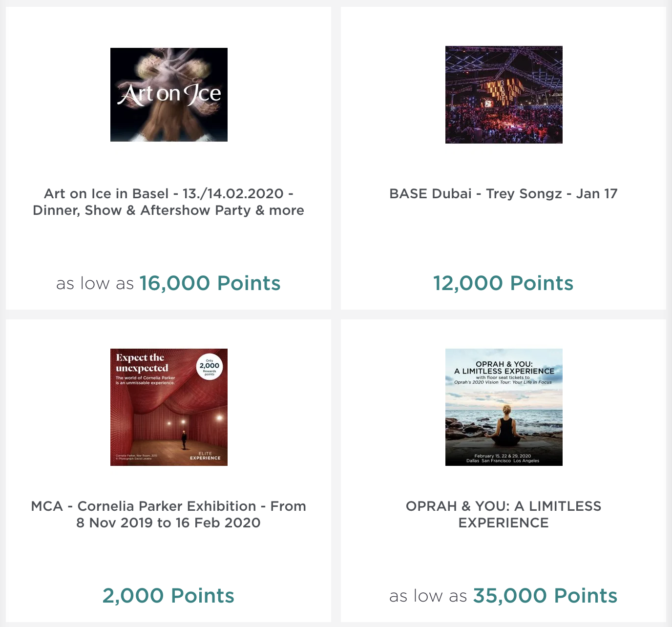Click the February 2020 dates on Oprah image
This screenshot has width=672, height=627.
503,456
